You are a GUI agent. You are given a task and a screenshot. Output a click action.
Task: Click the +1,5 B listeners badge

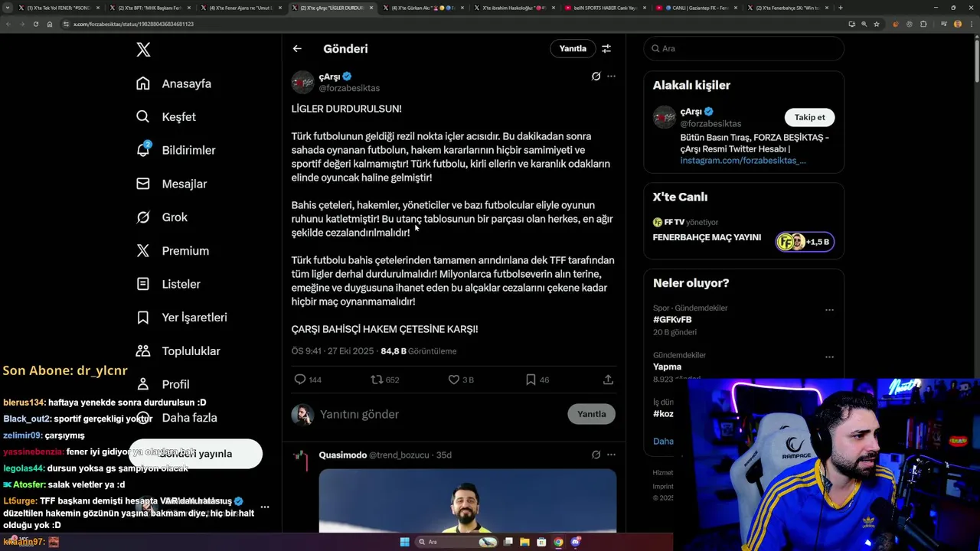point(804,242)
